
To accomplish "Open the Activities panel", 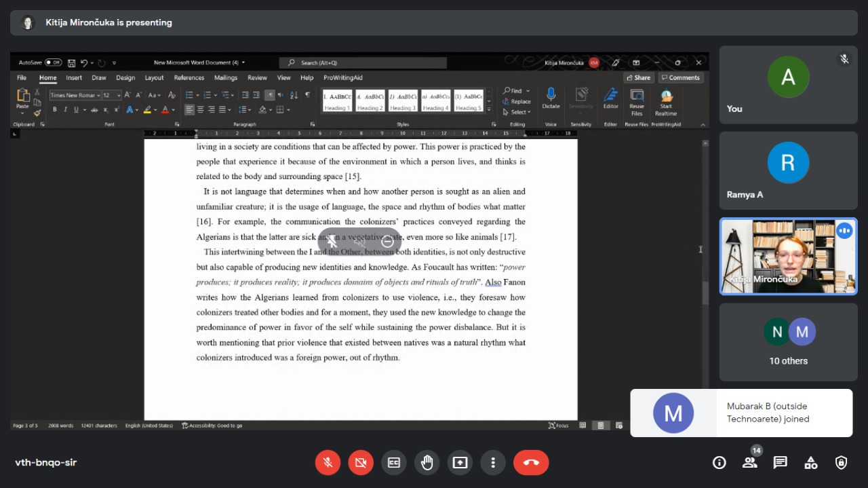I will pyautogui.click(x=811, y=463).
